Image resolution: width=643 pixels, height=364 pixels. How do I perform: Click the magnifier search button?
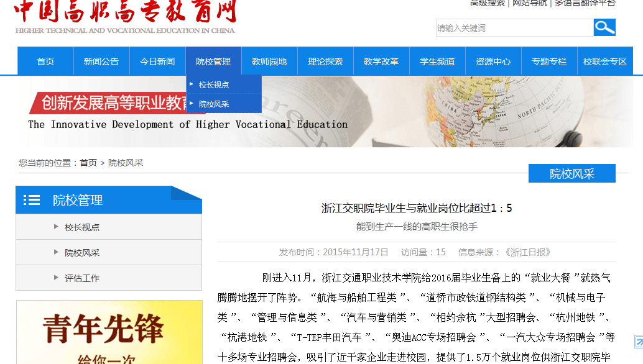click(604, 27)
